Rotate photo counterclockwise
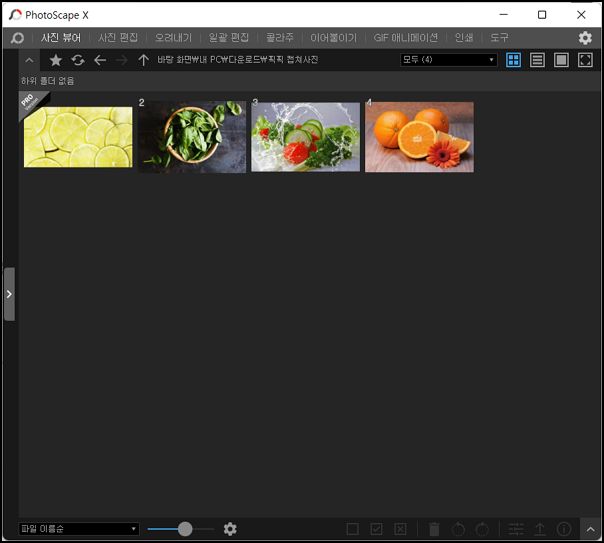604x543 pixels. (x=458, y=529)
